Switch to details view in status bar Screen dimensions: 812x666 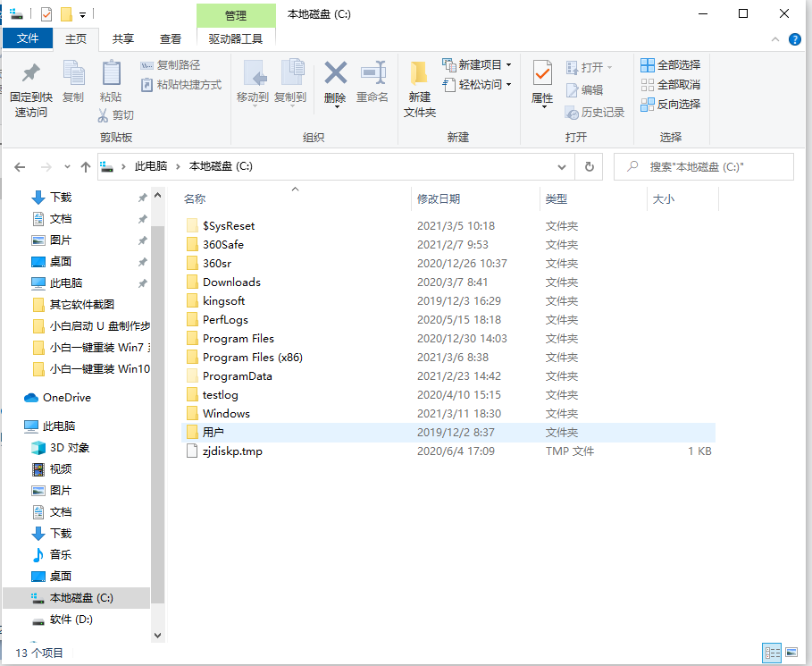click(774, 653)
